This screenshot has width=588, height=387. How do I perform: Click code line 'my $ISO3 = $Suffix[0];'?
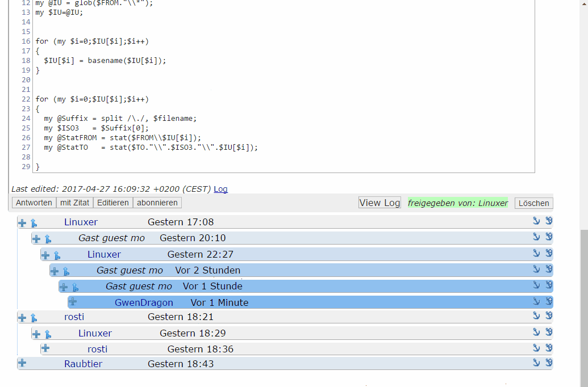[96, 128]
